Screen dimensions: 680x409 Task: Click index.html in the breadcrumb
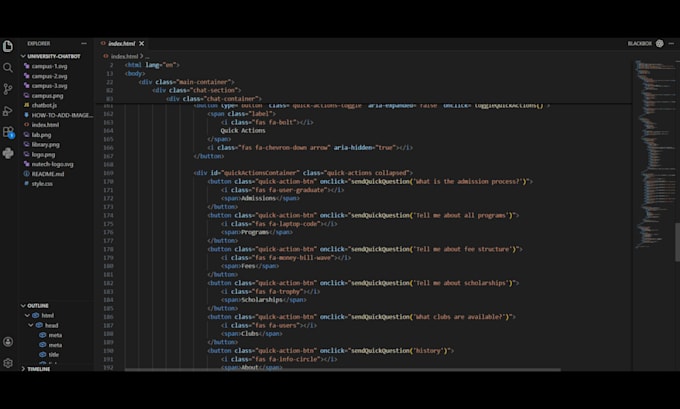(124, 56)
